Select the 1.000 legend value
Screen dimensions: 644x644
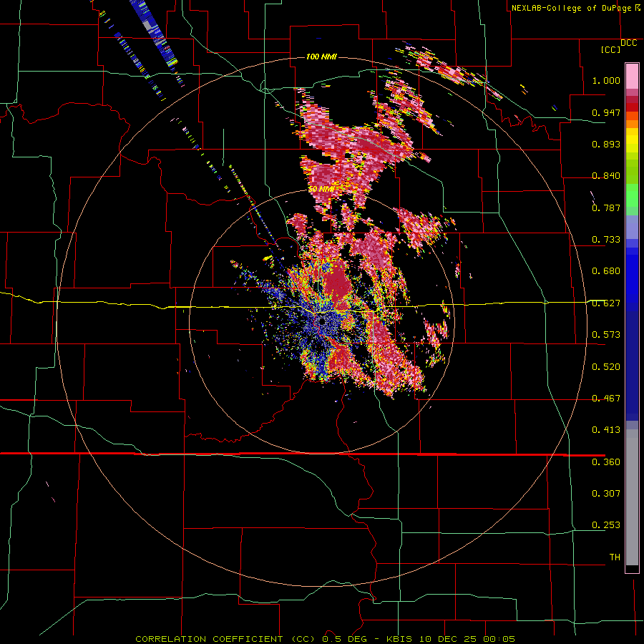click(x=606, y=80)
